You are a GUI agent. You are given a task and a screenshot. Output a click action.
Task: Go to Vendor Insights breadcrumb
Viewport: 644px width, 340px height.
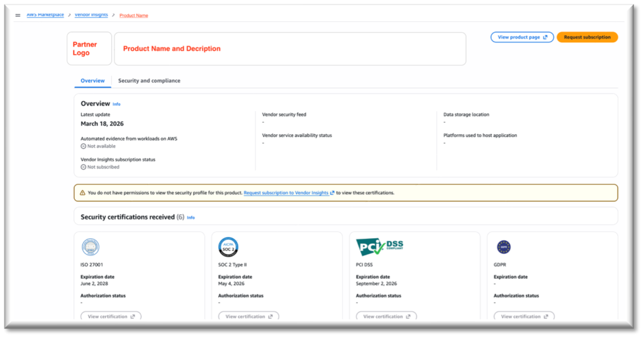pos(91,15)
